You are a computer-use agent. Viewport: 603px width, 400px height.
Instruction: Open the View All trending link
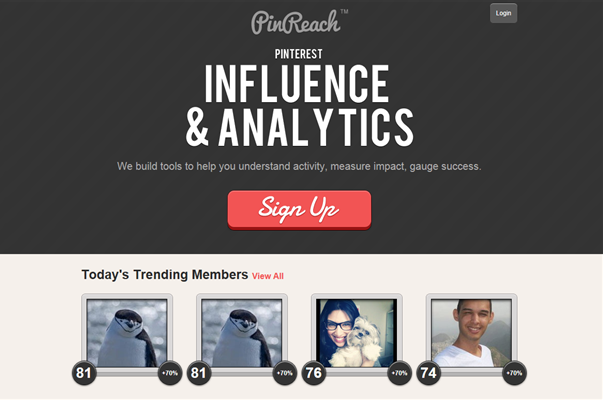(268, 276)
